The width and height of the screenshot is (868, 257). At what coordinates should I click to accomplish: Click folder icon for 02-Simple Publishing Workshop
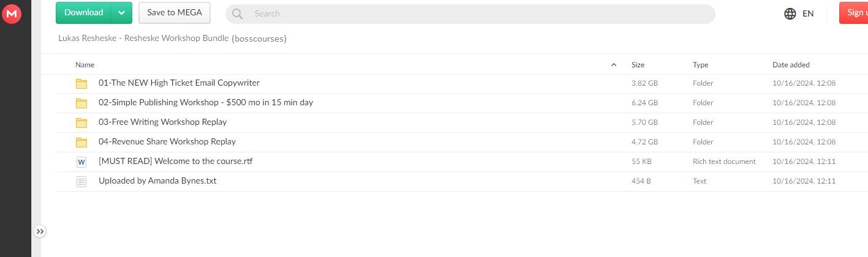pyautogui.click(x=81, y=103)
